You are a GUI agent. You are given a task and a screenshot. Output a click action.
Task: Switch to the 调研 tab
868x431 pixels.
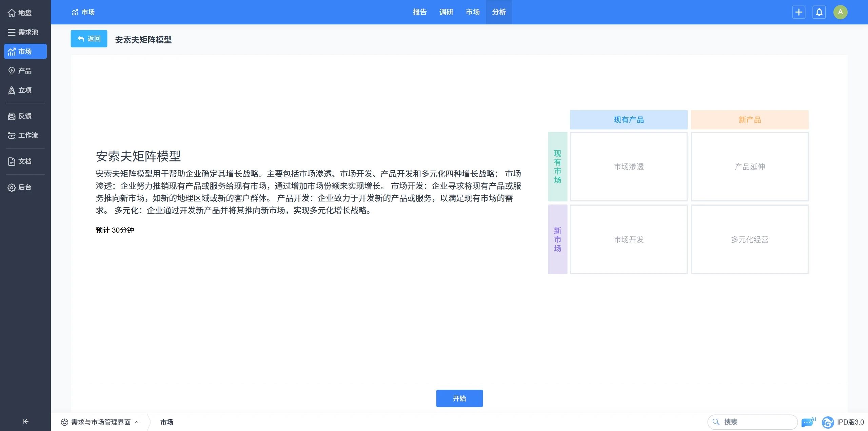tap(446, 12)
